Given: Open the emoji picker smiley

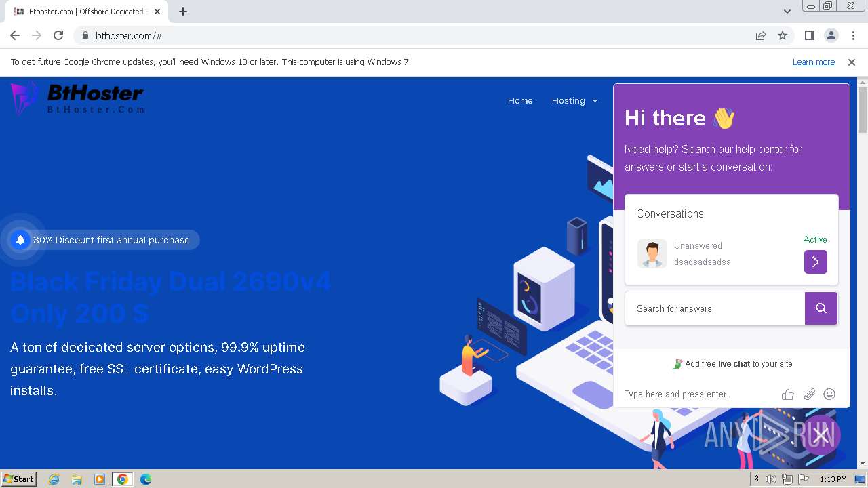Looking at the screenshot, I should 829,394.
